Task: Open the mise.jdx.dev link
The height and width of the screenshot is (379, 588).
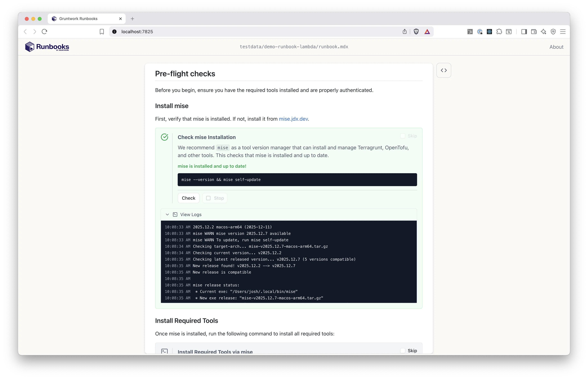Action: tap(293, 119)
